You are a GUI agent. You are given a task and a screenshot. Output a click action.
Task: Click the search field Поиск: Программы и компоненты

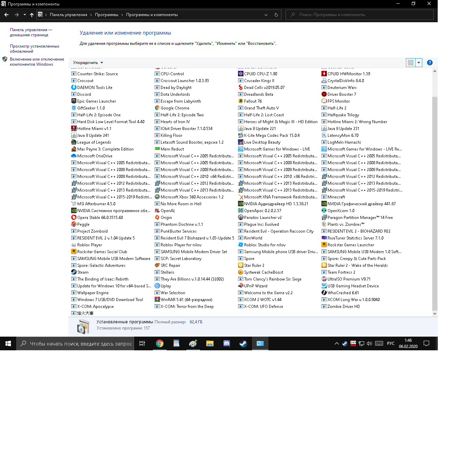(359, 15)
